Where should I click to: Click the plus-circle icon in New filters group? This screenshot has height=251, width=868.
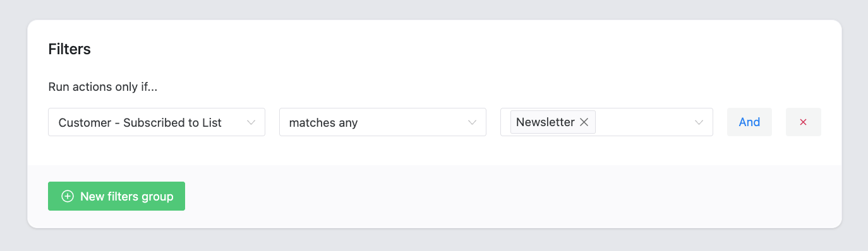[68, 196]
